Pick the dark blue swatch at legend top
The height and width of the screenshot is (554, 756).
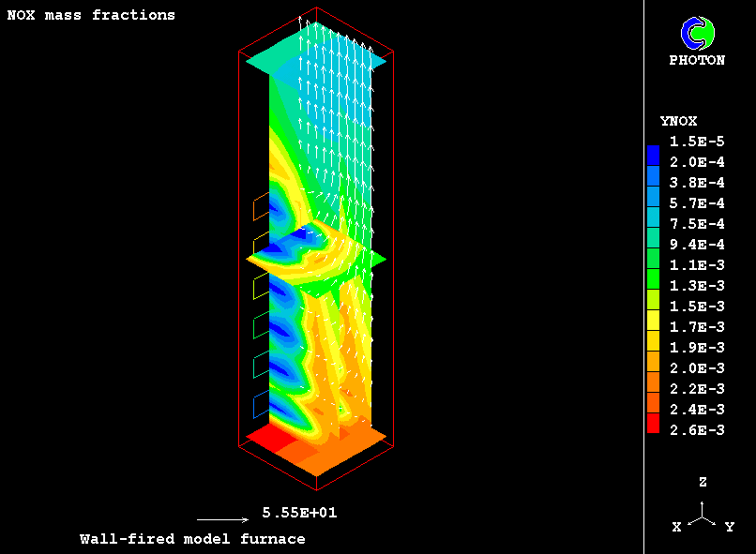click(653, 152)
